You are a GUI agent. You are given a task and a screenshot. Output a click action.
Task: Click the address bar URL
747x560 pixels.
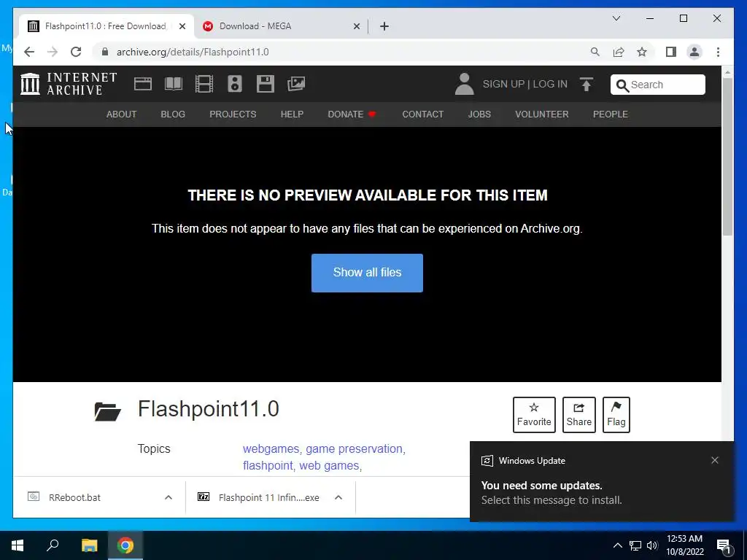tap(193, 52)
